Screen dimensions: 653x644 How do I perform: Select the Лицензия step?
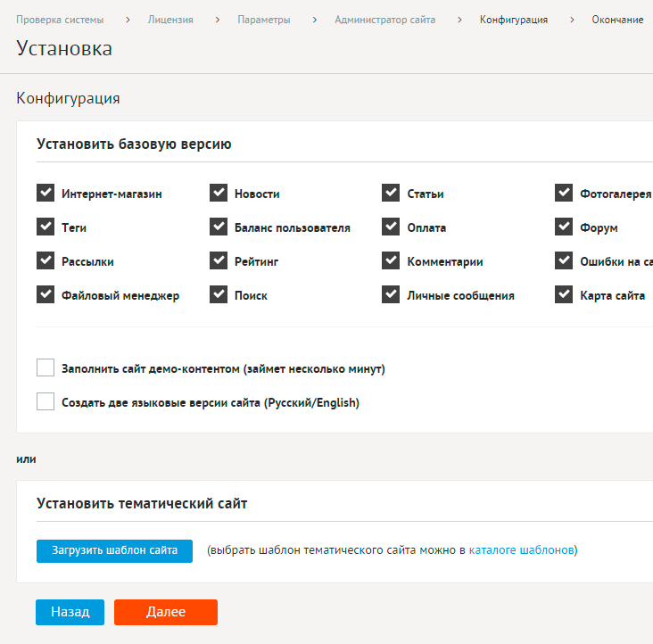170,20
